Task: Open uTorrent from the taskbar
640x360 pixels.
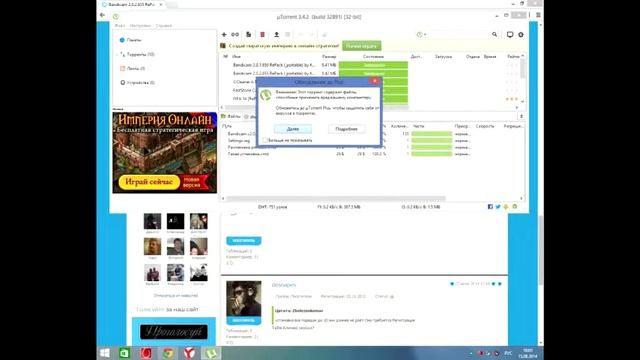Action: click(x=211, y=353)
